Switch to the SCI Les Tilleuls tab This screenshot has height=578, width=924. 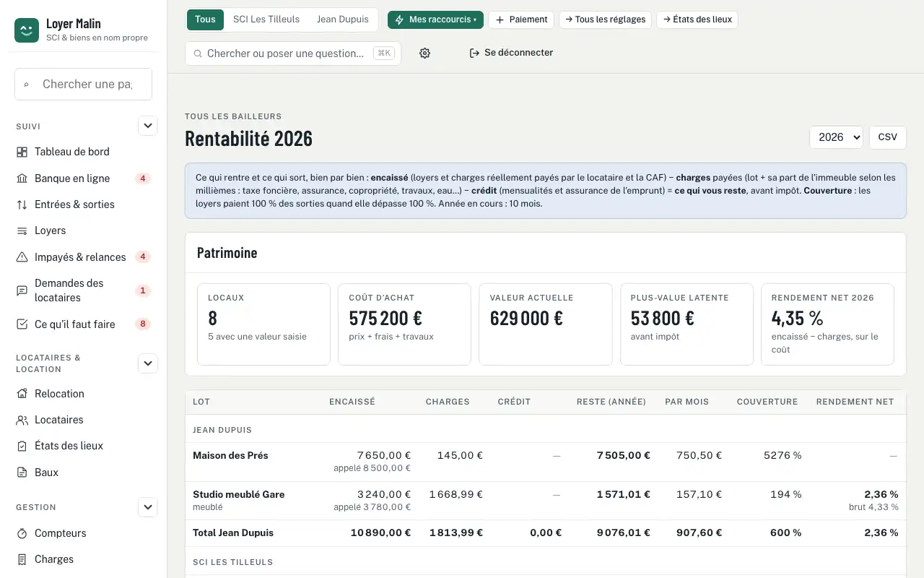(266, 20)
